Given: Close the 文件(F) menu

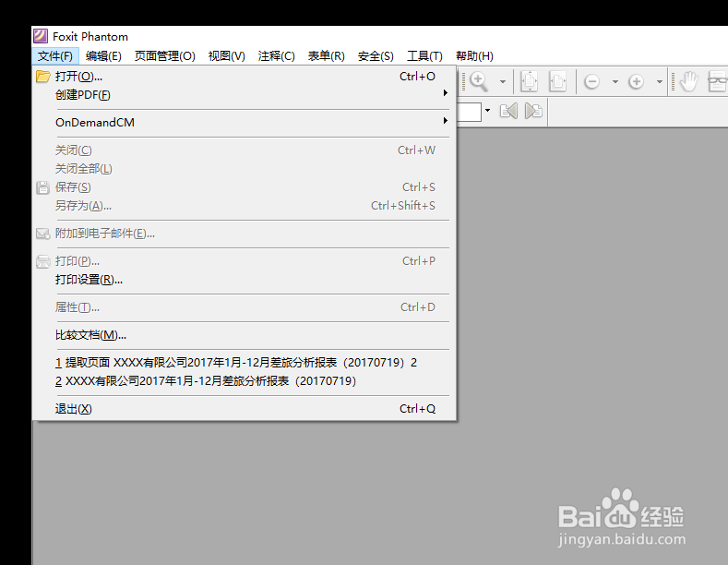Looking at the screenshot, I should (x=55, y=56).
